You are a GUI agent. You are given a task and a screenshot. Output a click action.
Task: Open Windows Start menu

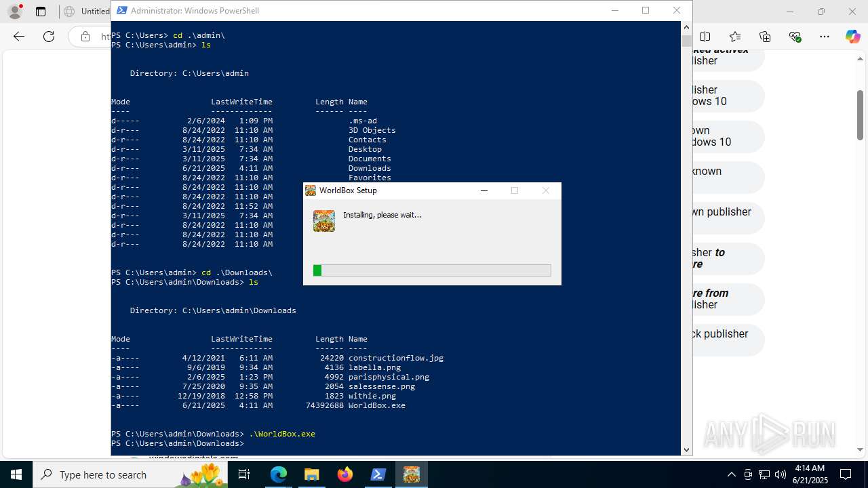16,474
